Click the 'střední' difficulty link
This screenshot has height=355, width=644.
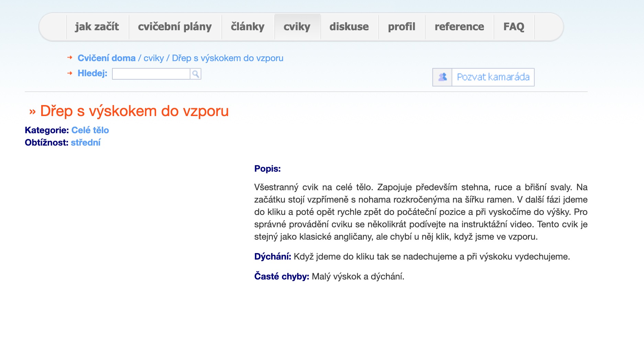click(86, 142)
